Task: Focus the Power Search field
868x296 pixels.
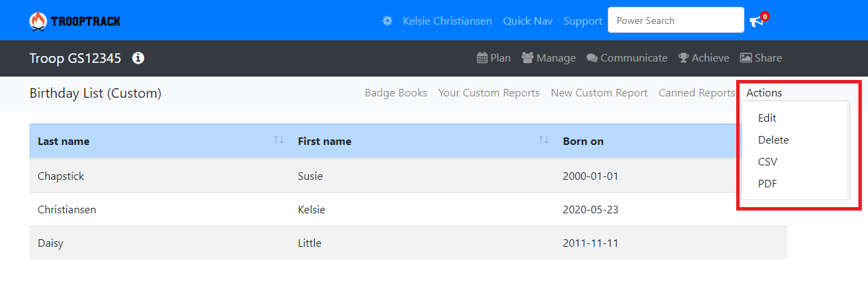Action: [675, 21]
